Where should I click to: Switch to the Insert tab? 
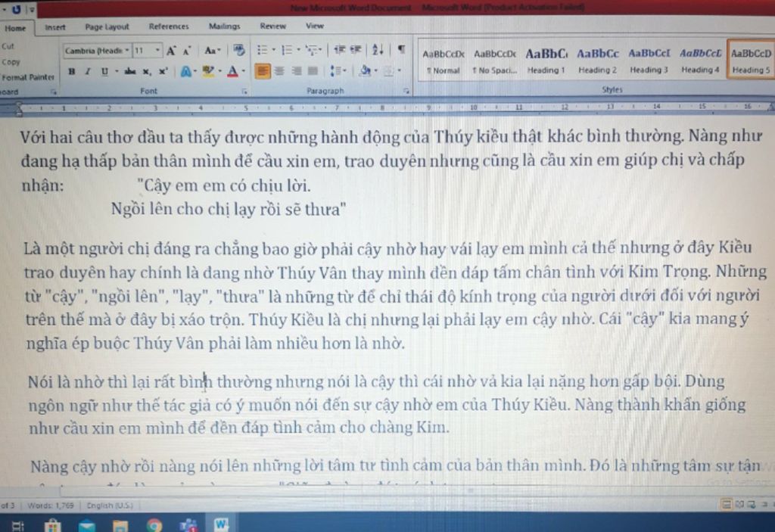pos(54,27)
